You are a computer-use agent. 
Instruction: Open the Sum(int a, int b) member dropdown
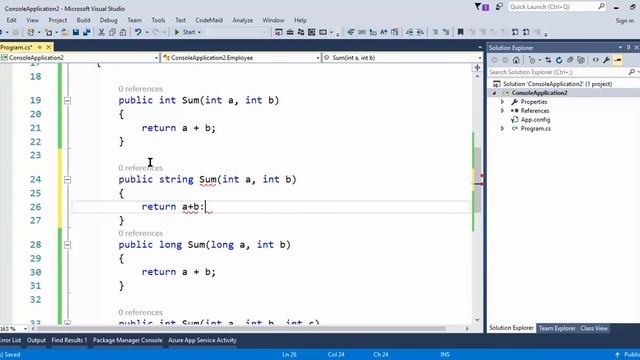[x=480, y=58]
